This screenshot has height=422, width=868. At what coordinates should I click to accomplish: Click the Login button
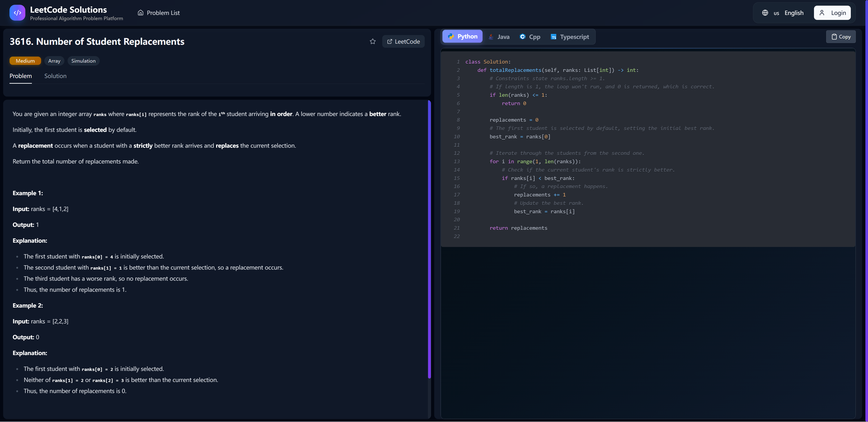(x=832, y=13)
